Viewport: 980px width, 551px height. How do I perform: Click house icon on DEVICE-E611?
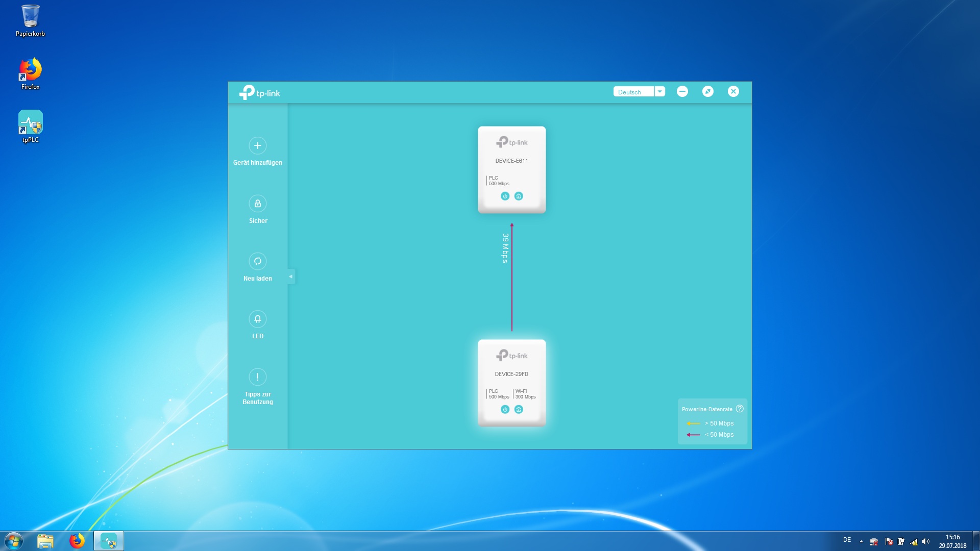tap(519, 196)
